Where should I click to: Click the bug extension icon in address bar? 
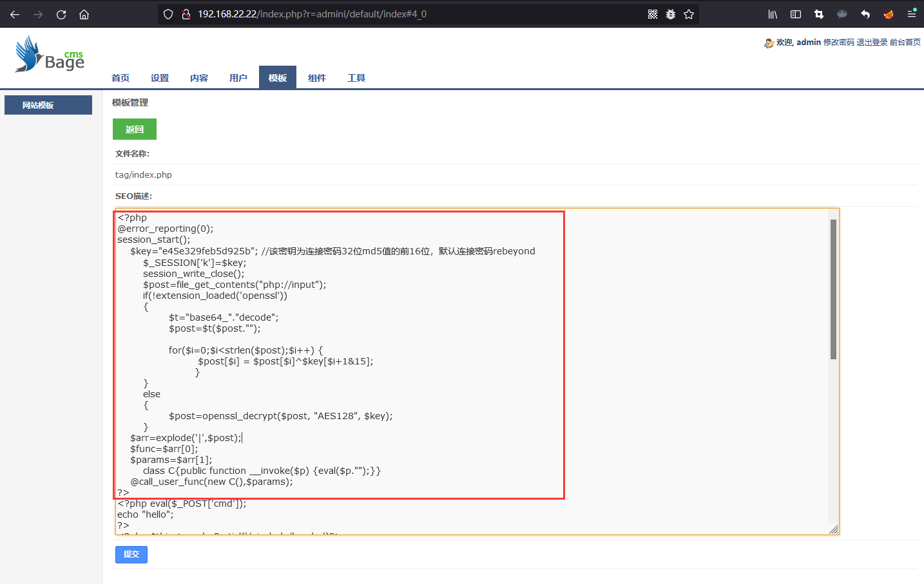click(671, 14)
